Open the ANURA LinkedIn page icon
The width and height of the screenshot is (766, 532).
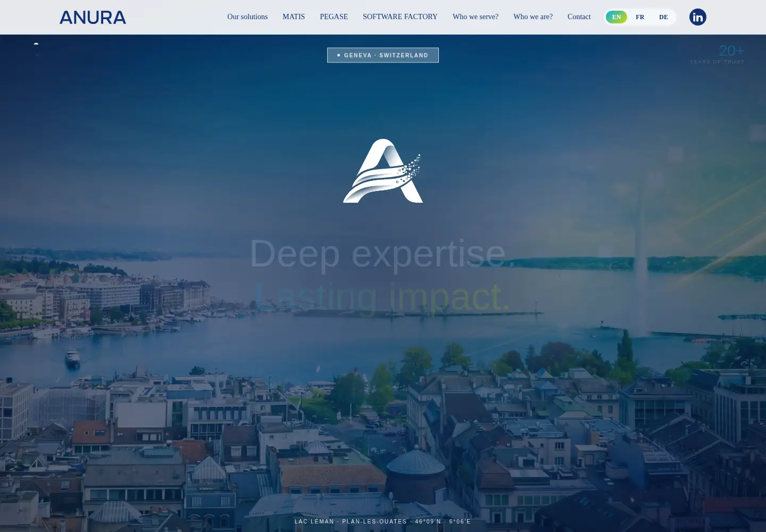point(698,17)
